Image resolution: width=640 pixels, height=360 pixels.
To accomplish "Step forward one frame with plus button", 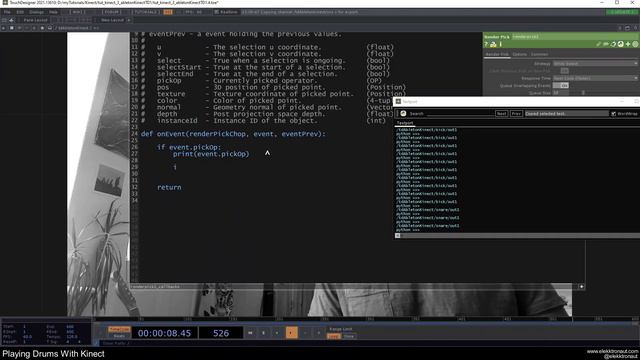I will pos(318,333).
